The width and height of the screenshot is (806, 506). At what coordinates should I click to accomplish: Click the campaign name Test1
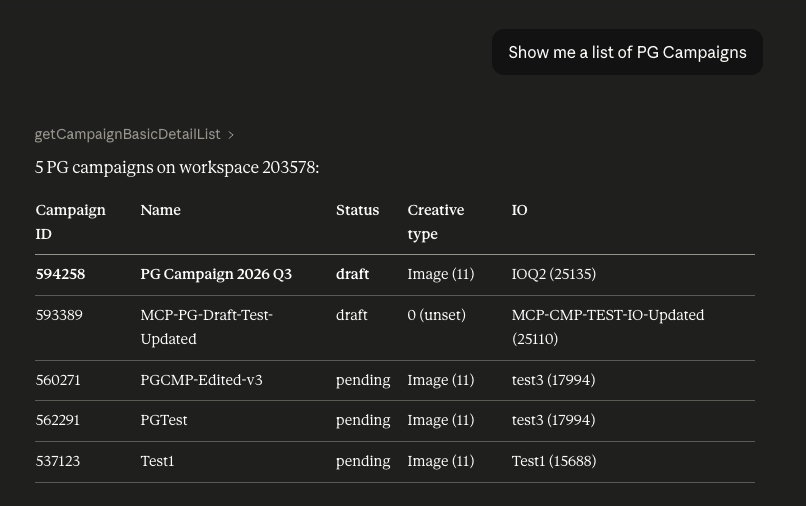tap(157, 461)
